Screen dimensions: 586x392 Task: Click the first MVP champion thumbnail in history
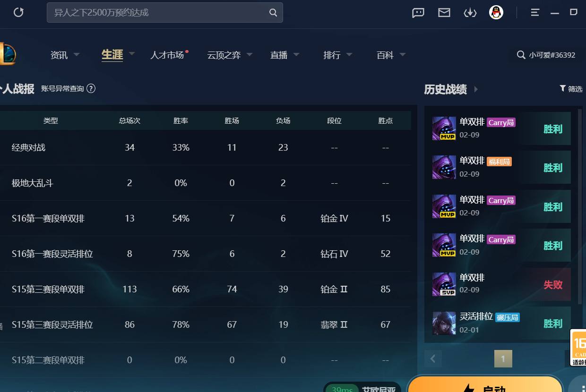[443, 128]
